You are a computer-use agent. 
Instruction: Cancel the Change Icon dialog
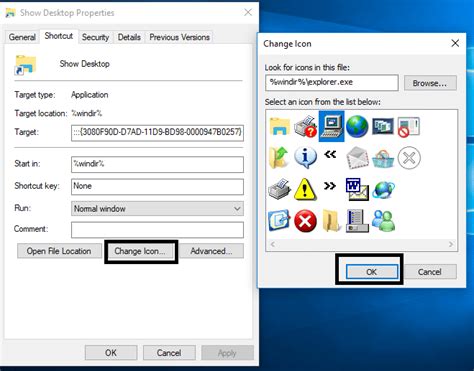click(430, 272)
